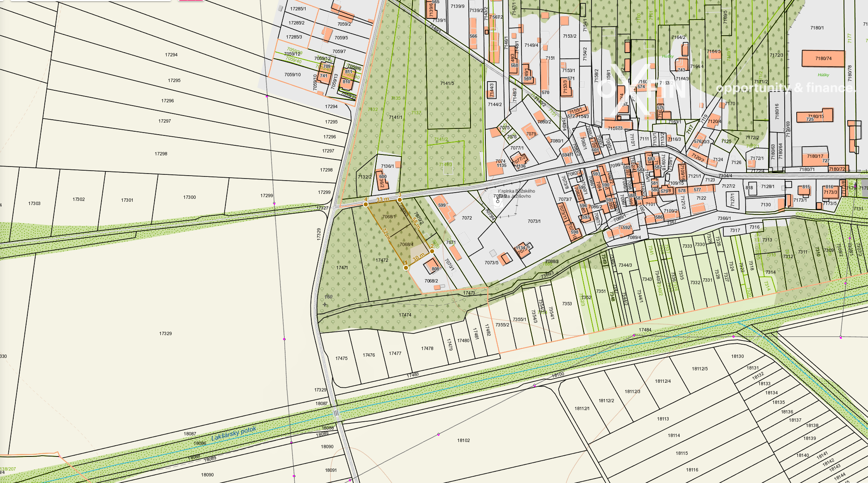Select parcel 7068/4 inside measured area
This screenshot has height=483, width=868.
pyautogui.click(x=406, y=244)
